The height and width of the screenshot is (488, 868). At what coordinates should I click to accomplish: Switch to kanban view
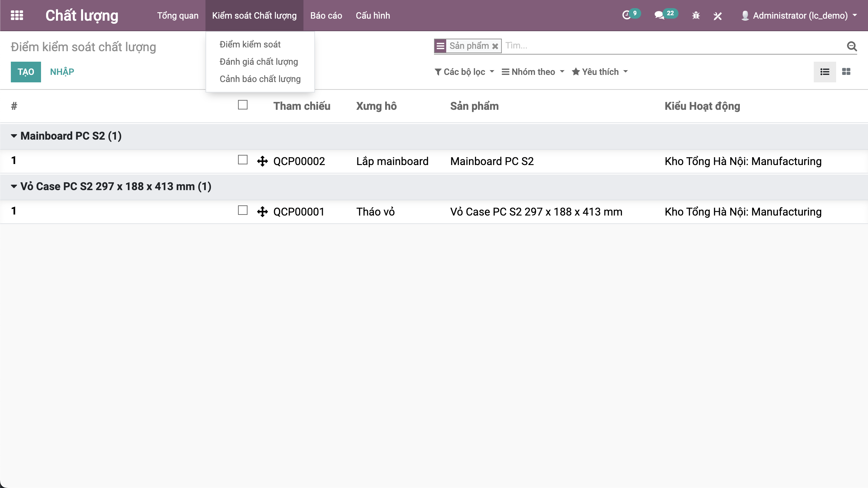pyautogui.click(x=846, y=72)
